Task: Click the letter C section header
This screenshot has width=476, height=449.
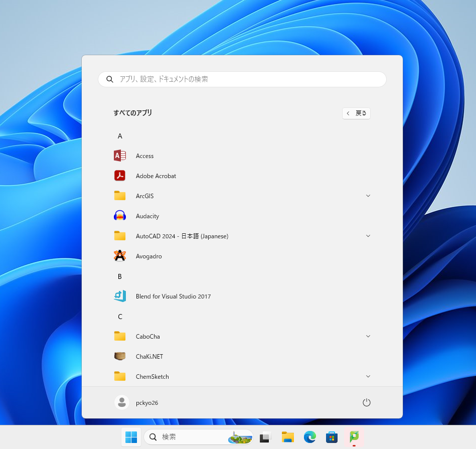Action: click(120, 317)
